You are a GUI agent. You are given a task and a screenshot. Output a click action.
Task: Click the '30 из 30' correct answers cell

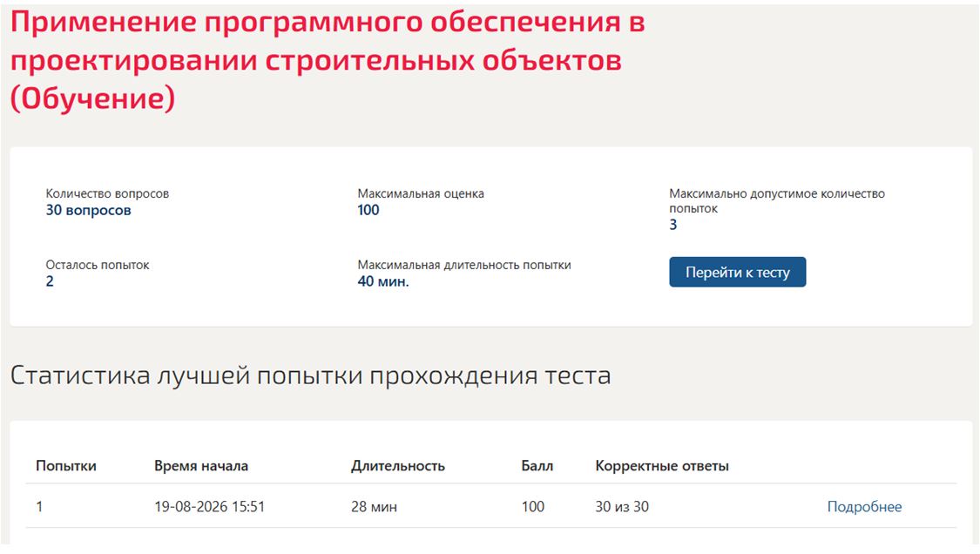(622, 506)
